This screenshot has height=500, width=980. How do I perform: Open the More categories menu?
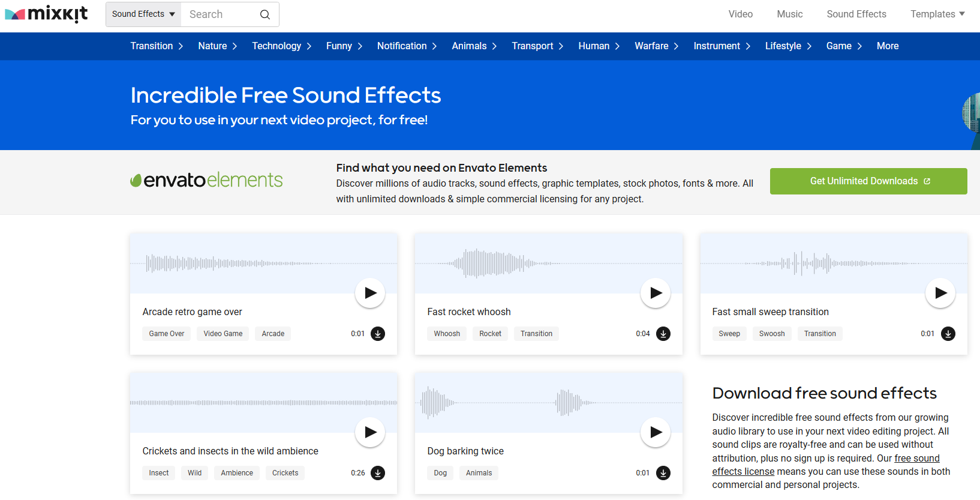888,46
